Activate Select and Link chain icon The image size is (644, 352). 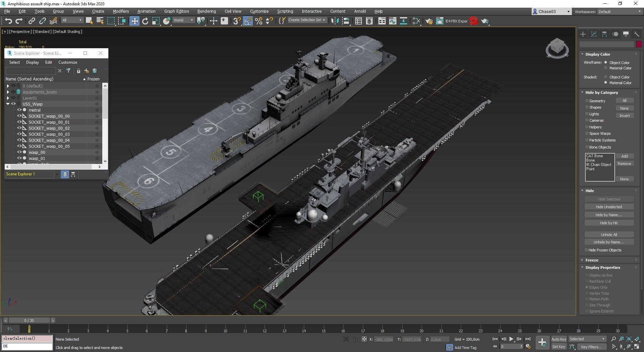pos(32,21)
